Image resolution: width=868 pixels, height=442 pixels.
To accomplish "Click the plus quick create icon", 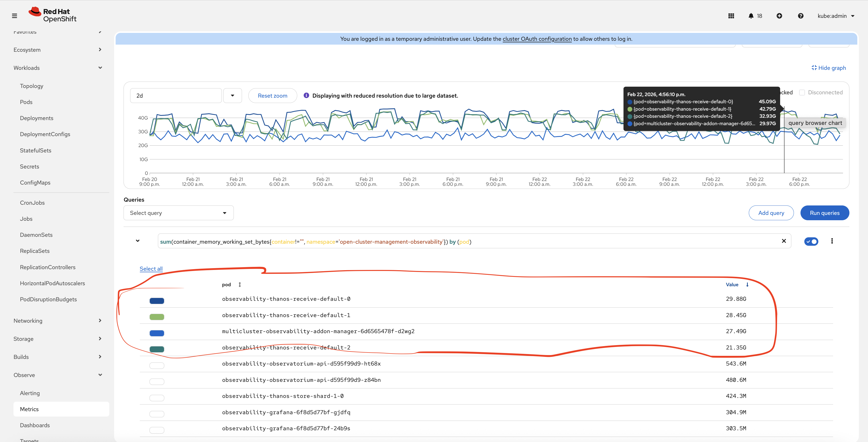I will pos(779,16).
